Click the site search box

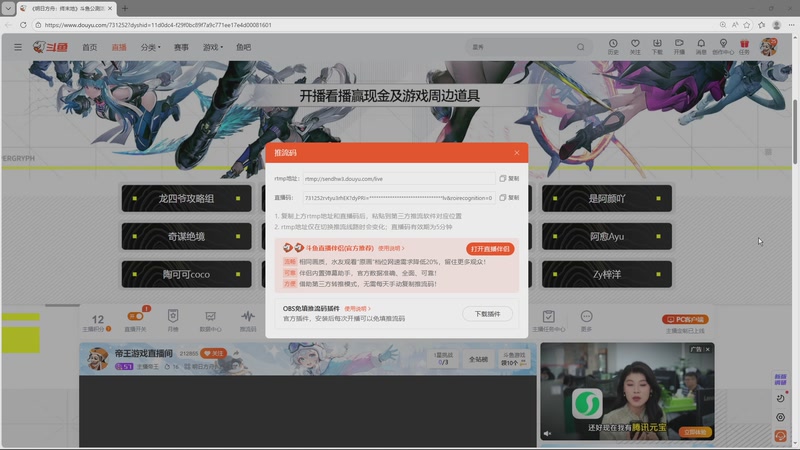click(521, 47)
